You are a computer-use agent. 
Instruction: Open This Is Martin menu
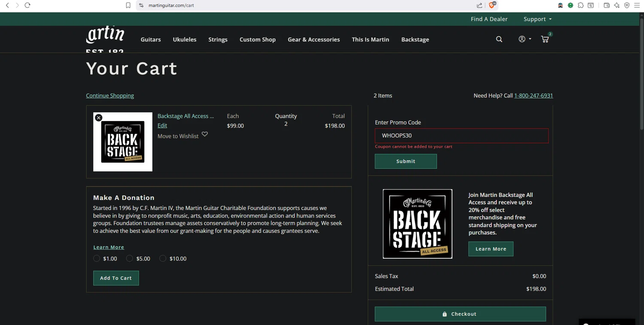click(x=371, y=39)
